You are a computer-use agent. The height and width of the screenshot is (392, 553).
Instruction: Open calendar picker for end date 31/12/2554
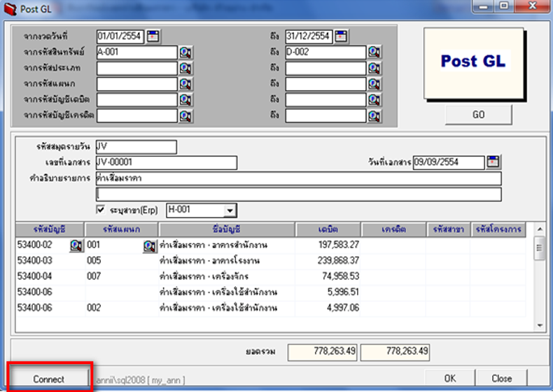[341, 36]
